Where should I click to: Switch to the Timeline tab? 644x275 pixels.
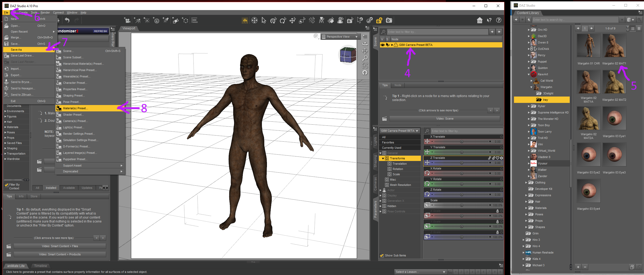coord(40,266)
